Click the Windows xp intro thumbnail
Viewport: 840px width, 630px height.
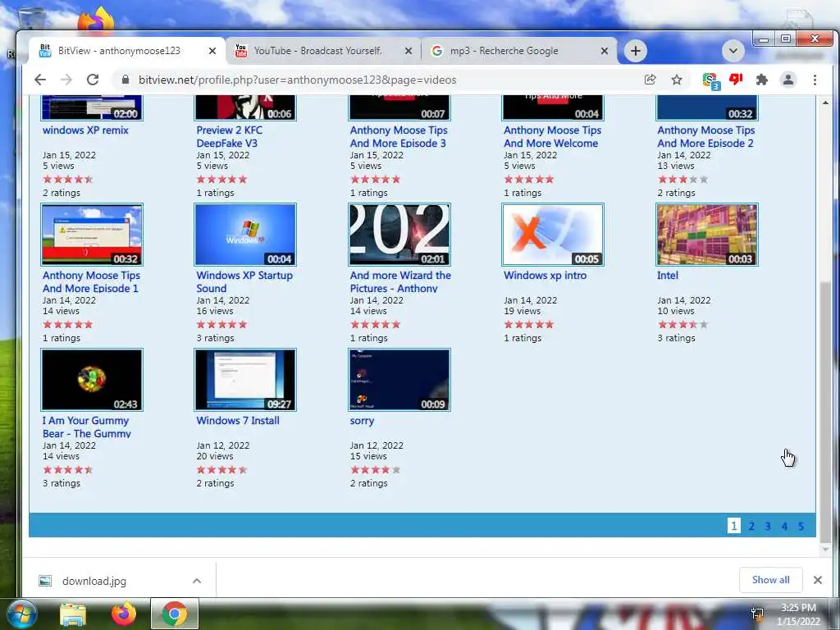(553, 235)
